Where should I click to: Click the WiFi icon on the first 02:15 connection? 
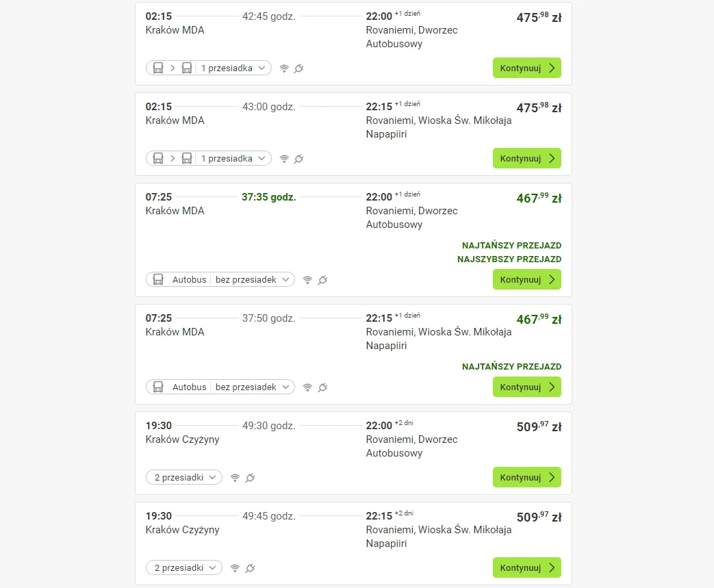pos(284,68)
